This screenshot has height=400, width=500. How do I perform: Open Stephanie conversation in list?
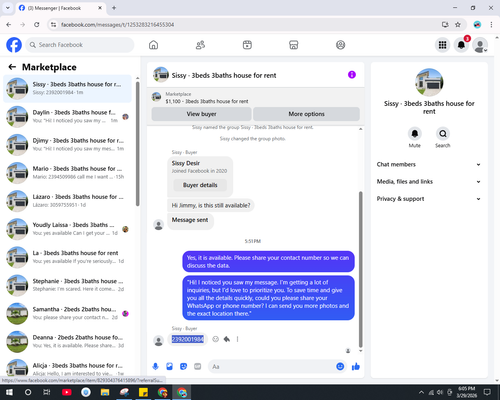pos(67,285)
